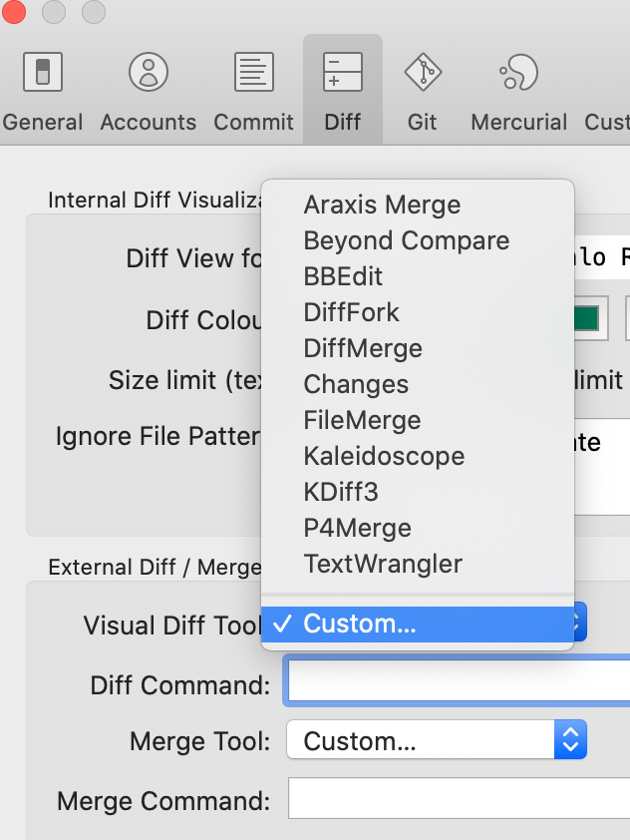
Task: Open the Accounts preferences tab icon
Action: click(149, 72)
